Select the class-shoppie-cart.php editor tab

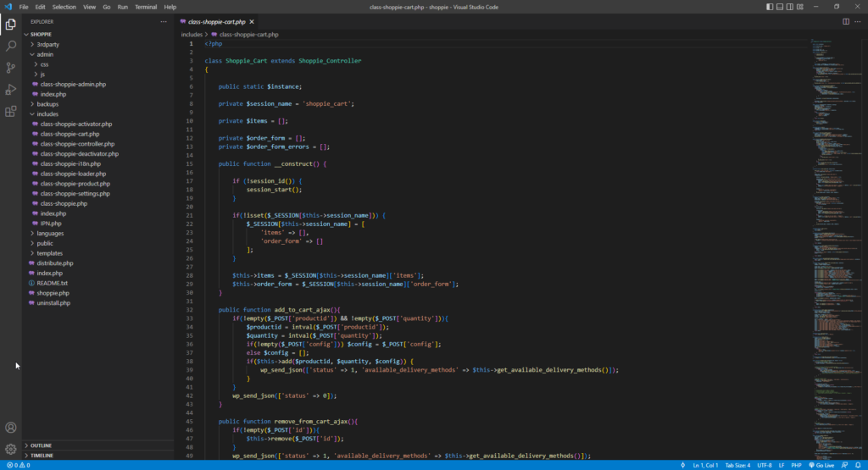(x=216, y=21)
